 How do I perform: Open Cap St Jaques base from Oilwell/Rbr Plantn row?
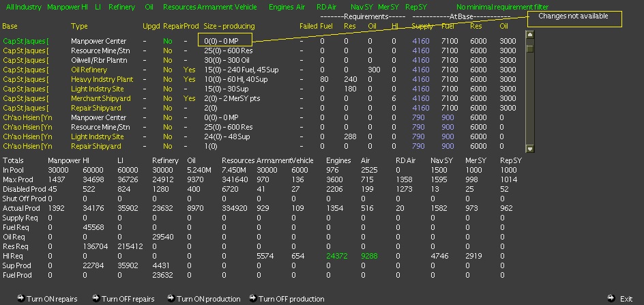[x=26, y=60]
